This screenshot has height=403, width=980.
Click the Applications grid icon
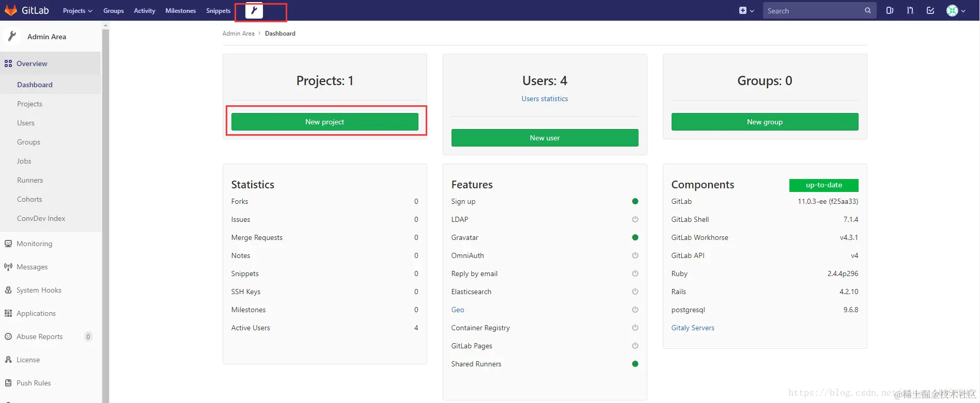pyautogui.click(x=8, y=313)
